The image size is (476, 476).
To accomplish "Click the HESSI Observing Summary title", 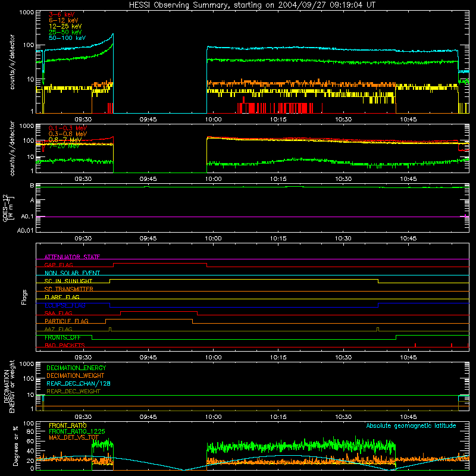I will click(252, 5).
